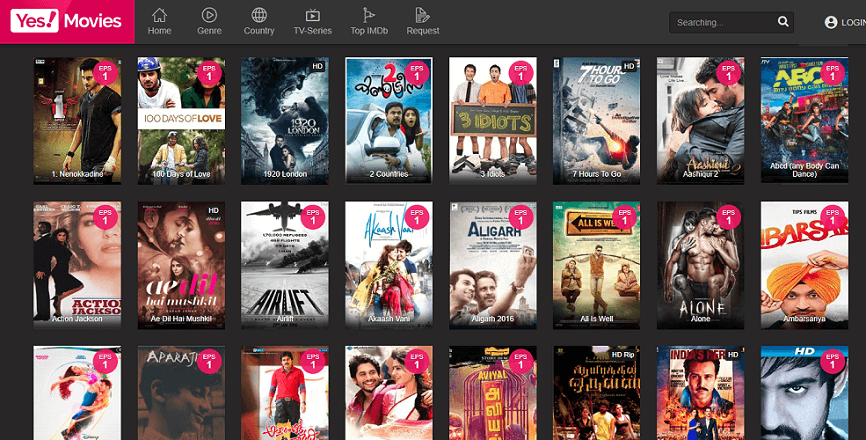
Task: Click the LOGIN link
Action: [853, 23]
